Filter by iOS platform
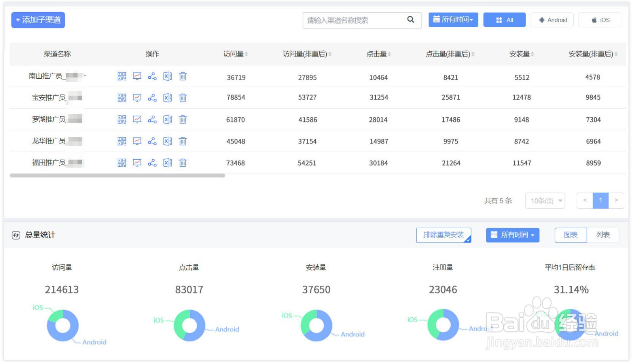The image size is (633, 364). 600,20
